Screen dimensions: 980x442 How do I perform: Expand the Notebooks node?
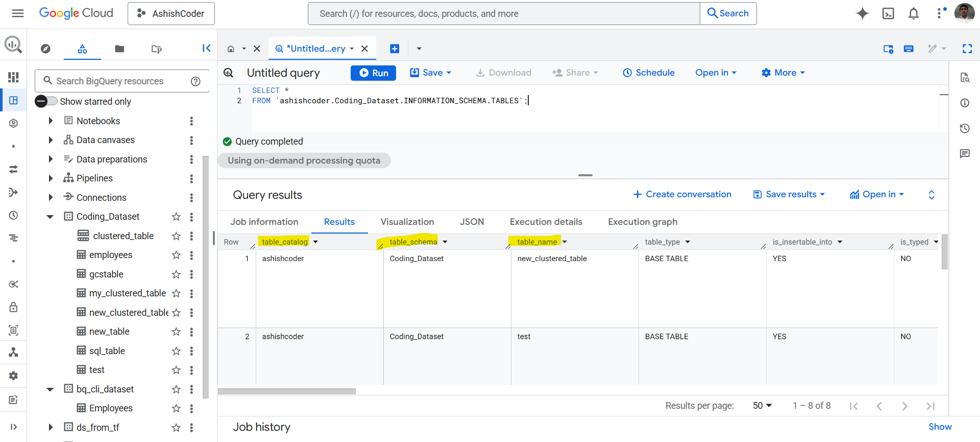pos(51,121)
